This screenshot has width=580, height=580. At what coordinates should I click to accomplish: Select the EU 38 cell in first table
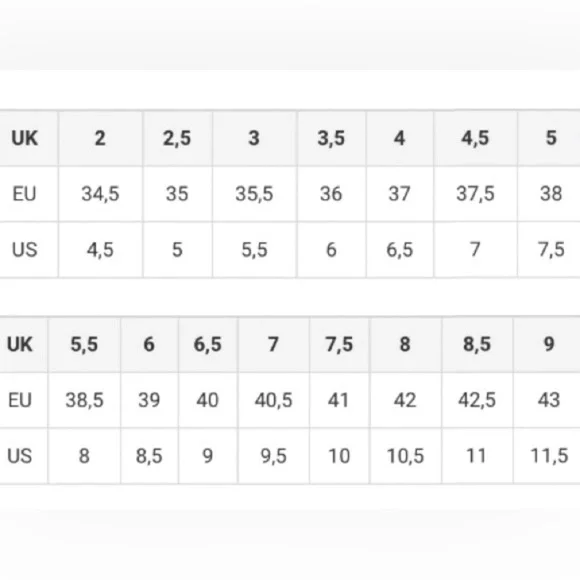(551, 194)
